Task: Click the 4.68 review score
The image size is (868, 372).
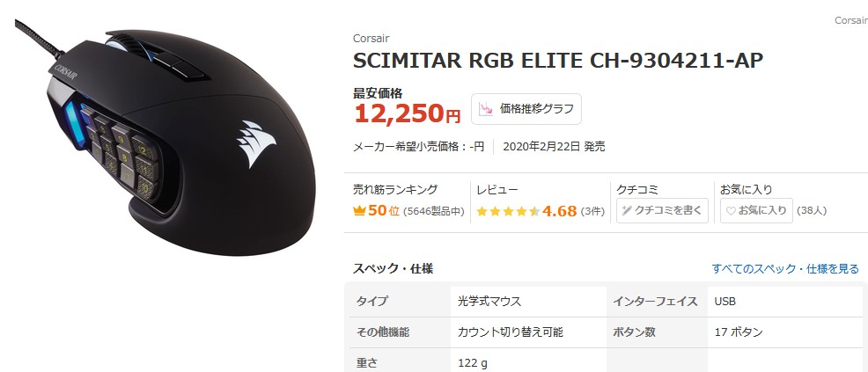Action: pos(559,211)
